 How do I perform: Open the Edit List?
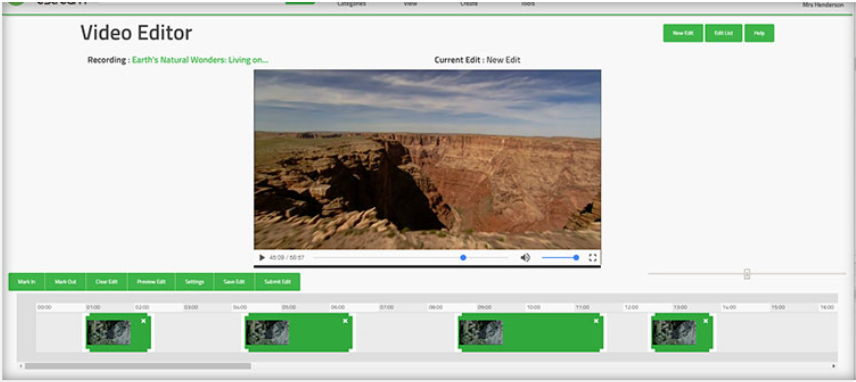coord(724,33)
